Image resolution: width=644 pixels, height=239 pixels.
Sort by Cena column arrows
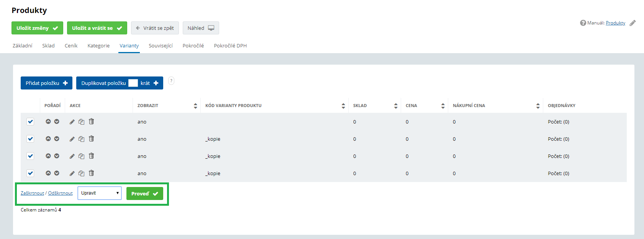[x=443, y=106]
